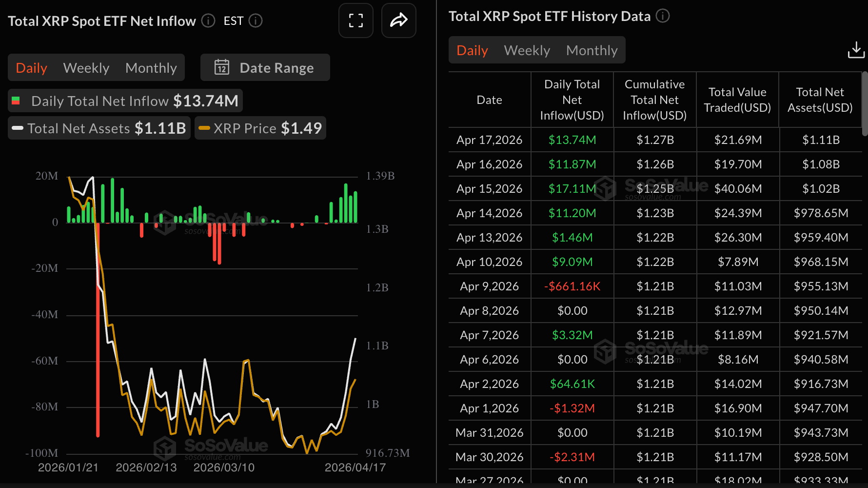Image resolution: width=868 pixels, height=488 pixels.
Task: Click the share arrow icon
Action: coord(398,20)
